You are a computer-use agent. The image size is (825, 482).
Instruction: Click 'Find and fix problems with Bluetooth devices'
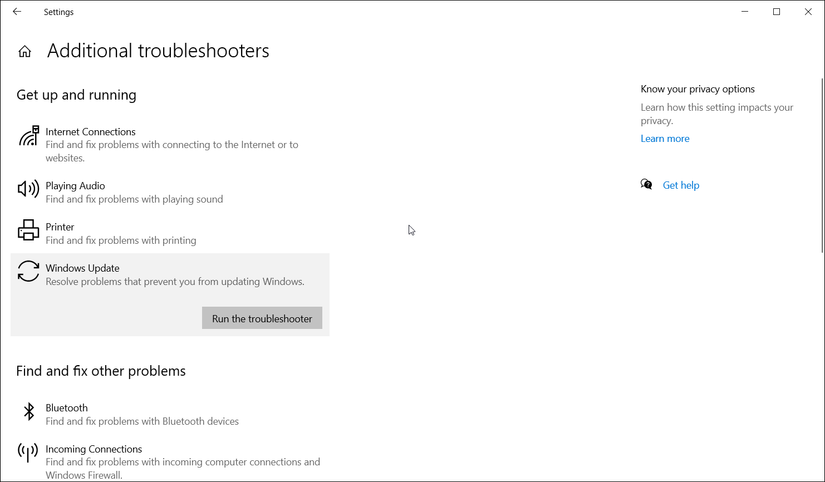point(142,421)
